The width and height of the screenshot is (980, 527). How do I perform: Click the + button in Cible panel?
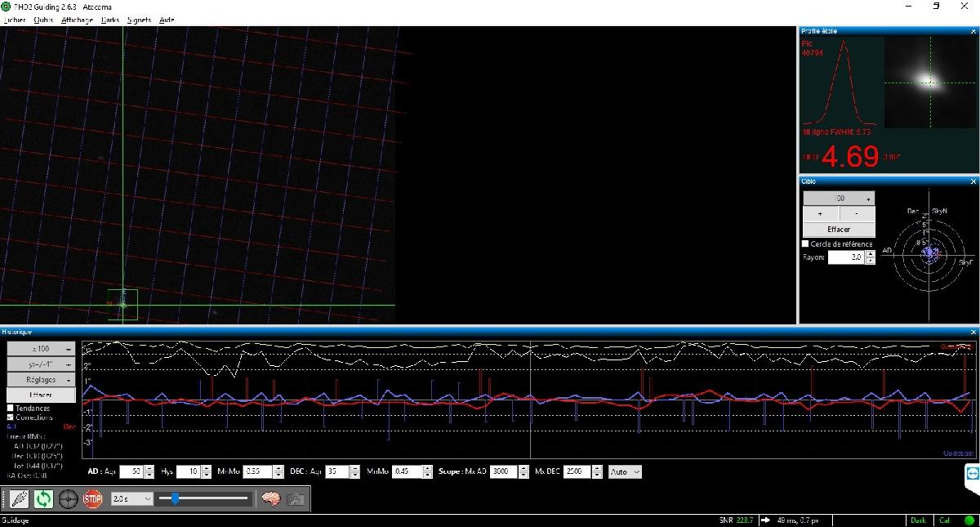point(821,214)
